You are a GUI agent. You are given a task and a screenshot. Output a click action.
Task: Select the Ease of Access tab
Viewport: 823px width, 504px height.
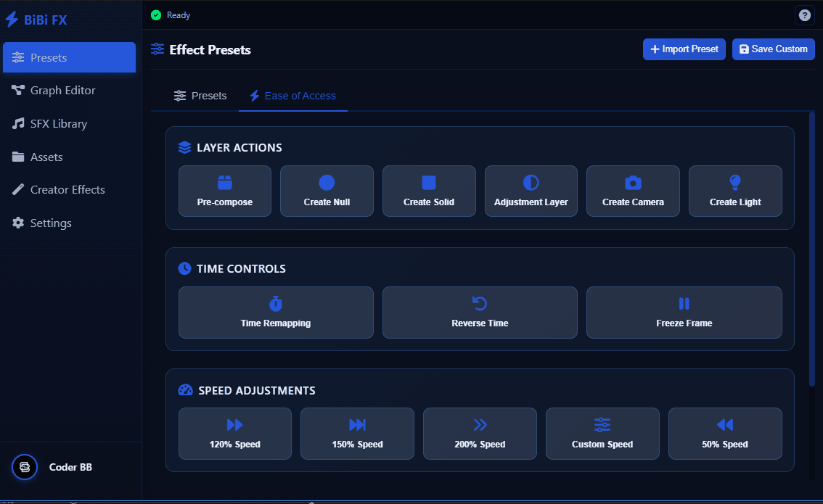293,95
